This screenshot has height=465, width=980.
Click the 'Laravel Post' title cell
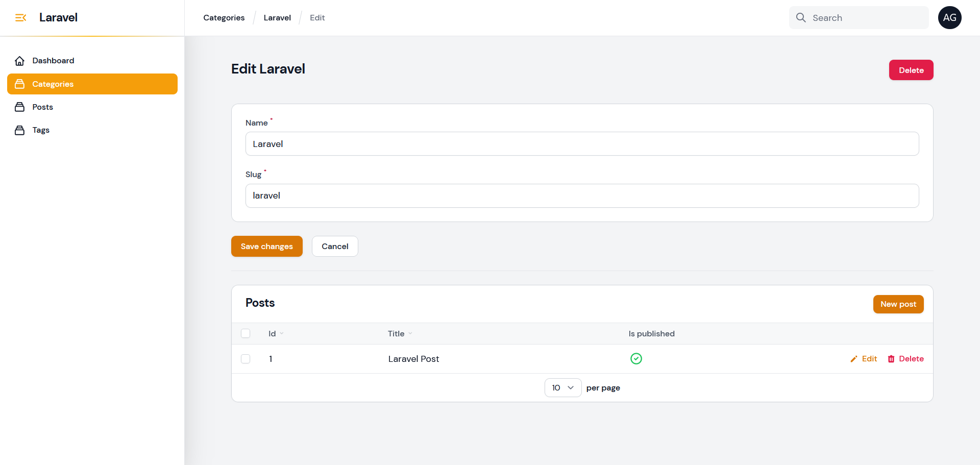(413, 359)
